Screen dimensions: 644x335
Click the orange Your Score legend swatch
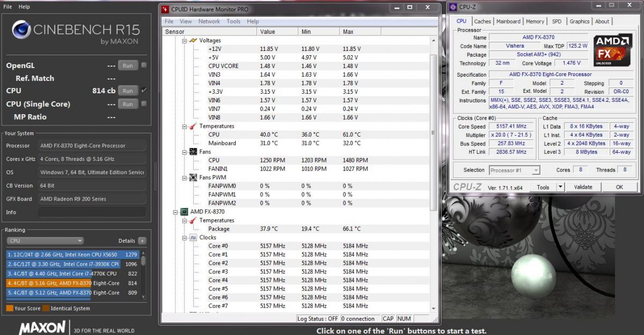click(10, 308)
